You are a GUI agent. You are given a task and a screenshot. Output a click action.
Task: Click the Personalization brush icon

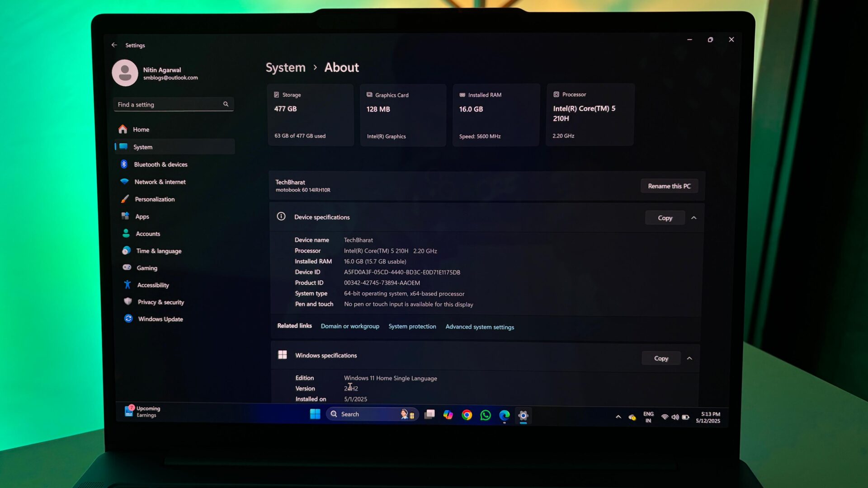click(125, 199)
